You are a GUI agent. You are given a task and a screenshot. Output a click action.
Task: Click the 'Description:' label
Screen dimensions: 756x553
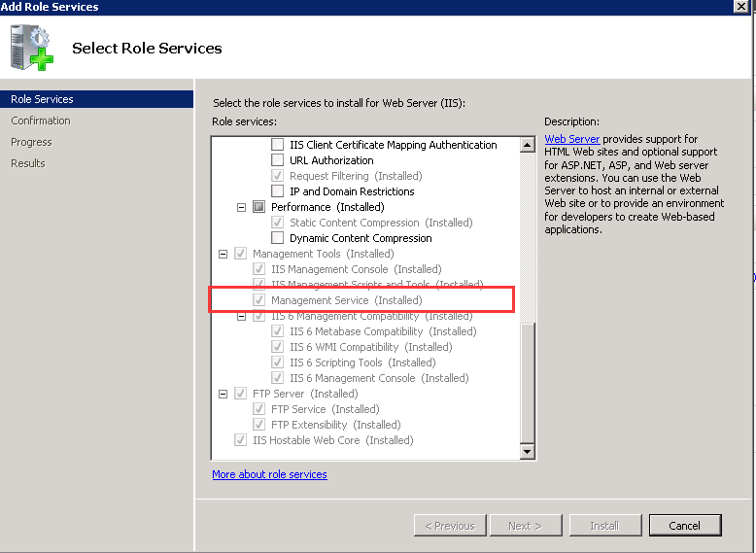pos(571,121)
